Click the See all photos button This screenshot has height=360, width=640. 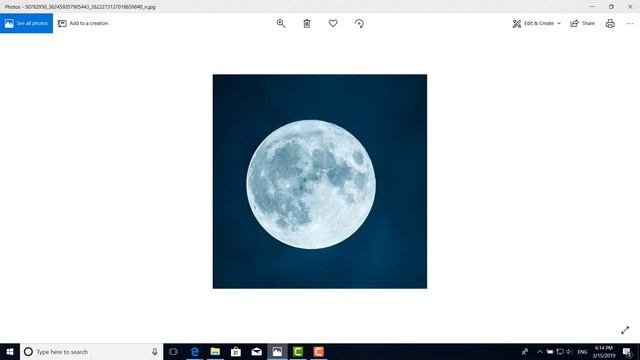(x=27, y=23)
